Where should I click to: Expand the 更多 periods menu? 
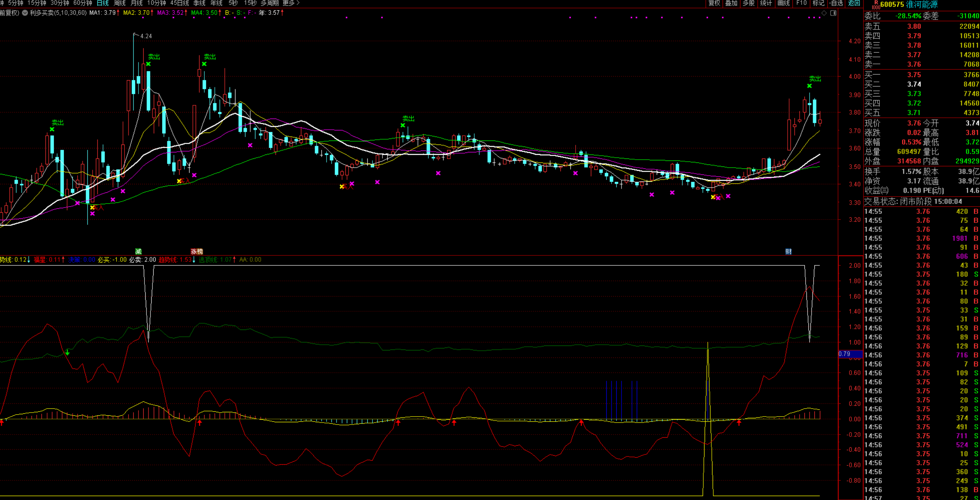(291, 3)
